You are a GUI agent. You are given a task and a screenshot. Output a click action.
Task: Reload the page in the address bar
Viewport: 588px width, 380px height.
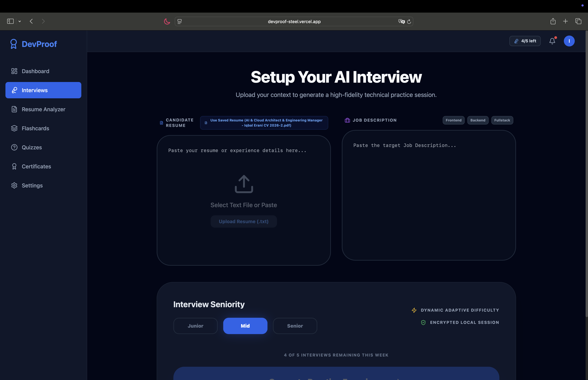tap(409, 22)
